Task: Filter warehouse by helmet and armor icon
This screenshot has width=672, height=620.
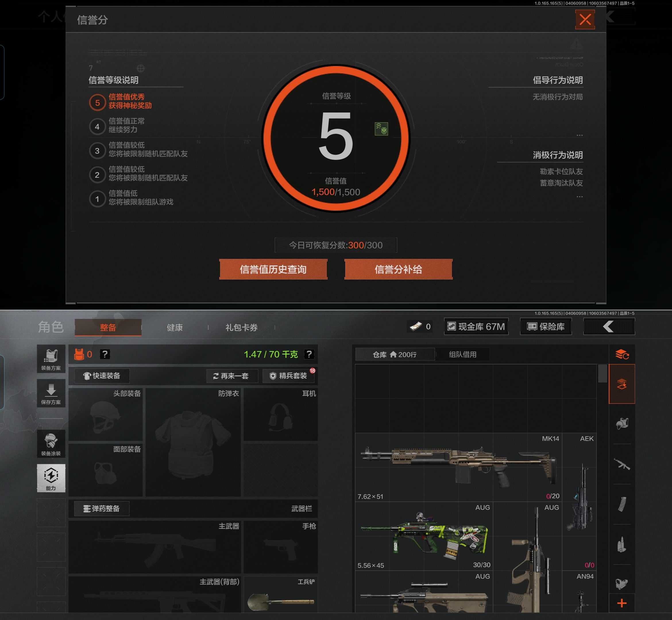Action: [622, 423]
